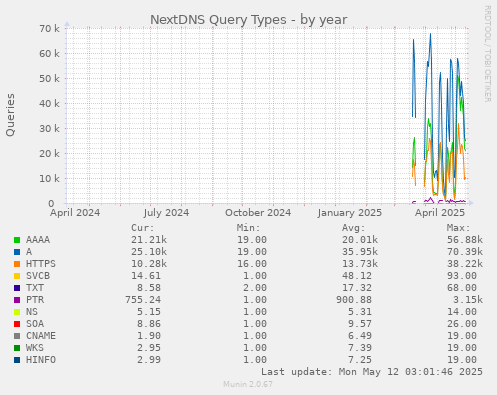Click the A maximum value 70.39k
The width and height of the screenshot is (497, 395).
465,252
